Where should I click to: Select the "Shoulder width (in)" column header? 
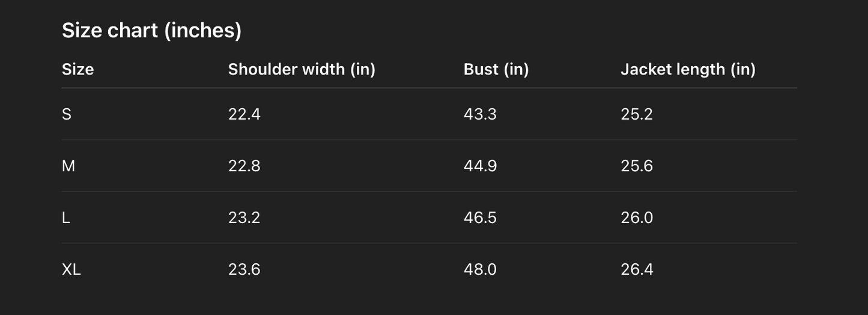302,69
